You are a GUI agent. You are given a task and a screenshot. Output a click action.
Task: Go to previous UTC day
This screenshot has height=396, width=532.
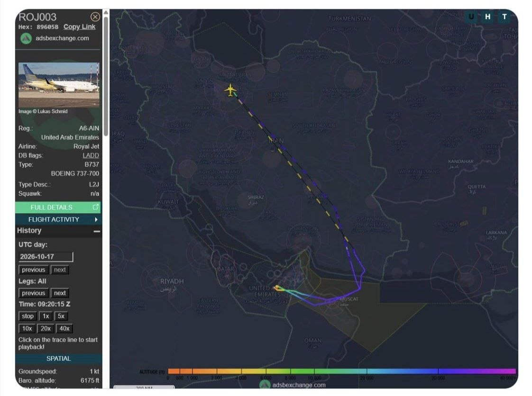click(33, 270)
